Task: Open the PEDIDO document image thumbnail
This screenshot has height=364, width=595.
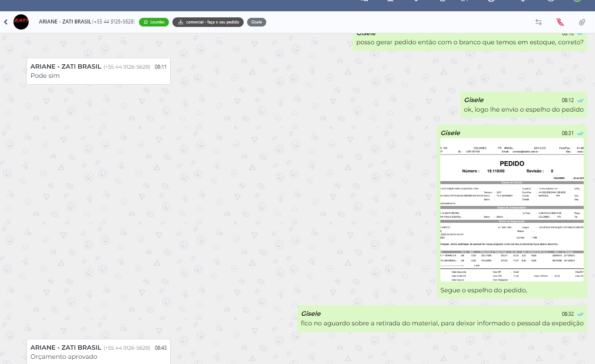Action: tap(512, 210)
